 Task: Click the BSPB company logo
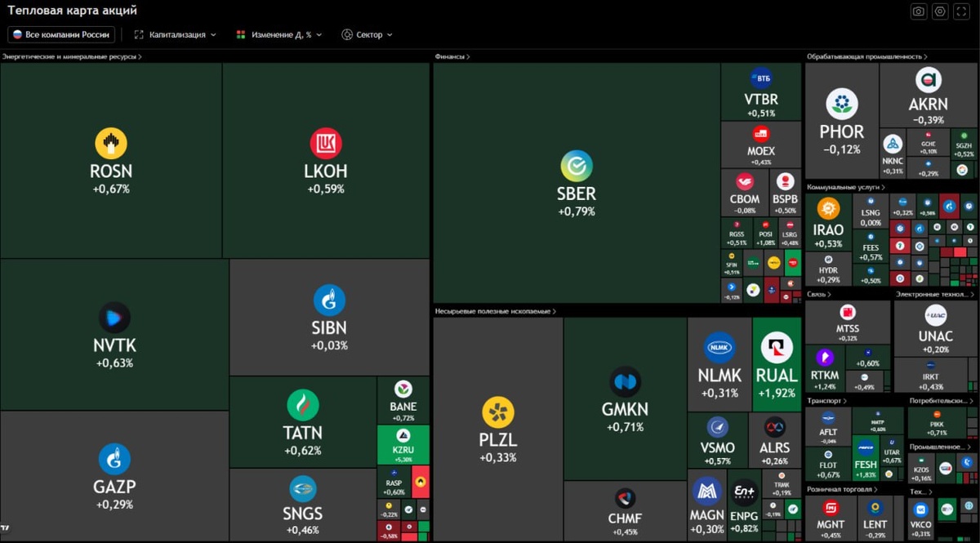785,181
